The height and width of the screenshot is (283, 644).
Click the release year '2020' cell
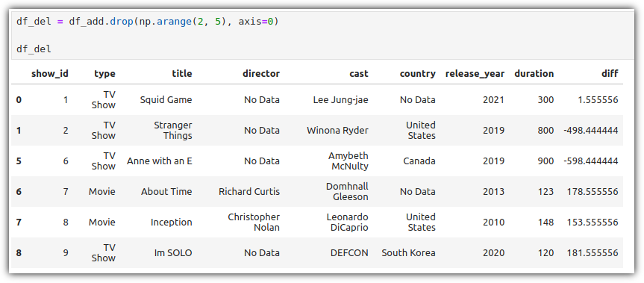pos(494,253)
